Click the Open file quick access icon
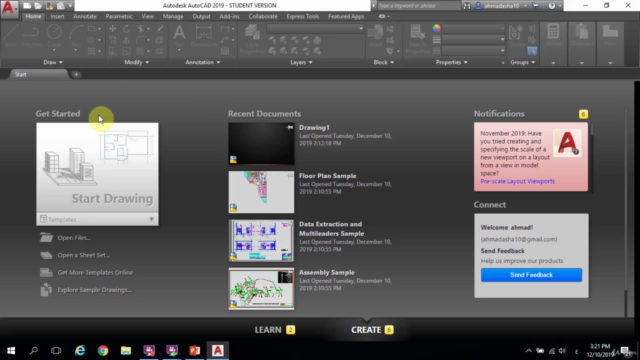Viewport: 640px width, 360px height. coord(38,6)
